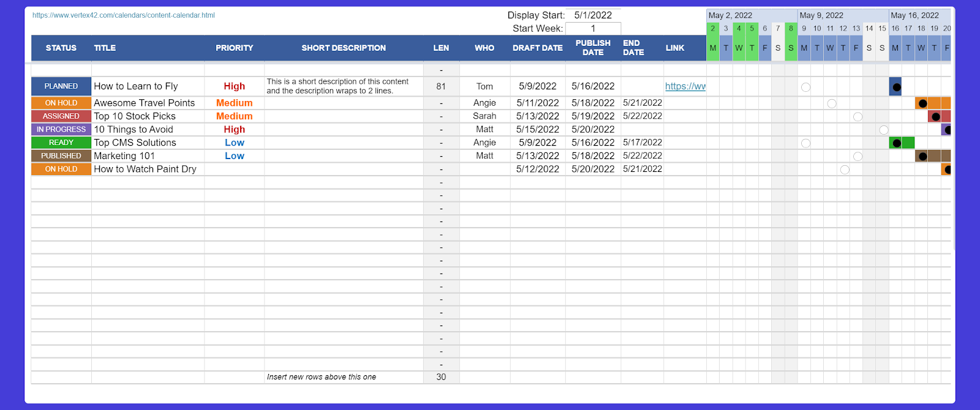The width and height of the screenshot is (980, 410).
Task: Click the green publish bar for Top CMS Solutions
Action: point(902,143)
